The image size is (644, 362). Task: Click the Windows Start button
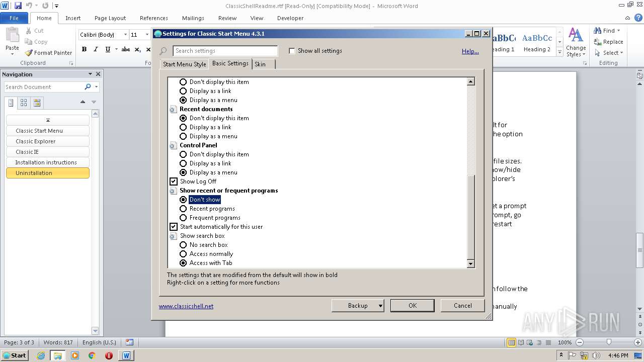pyautogui.click(x=15, y=355)
